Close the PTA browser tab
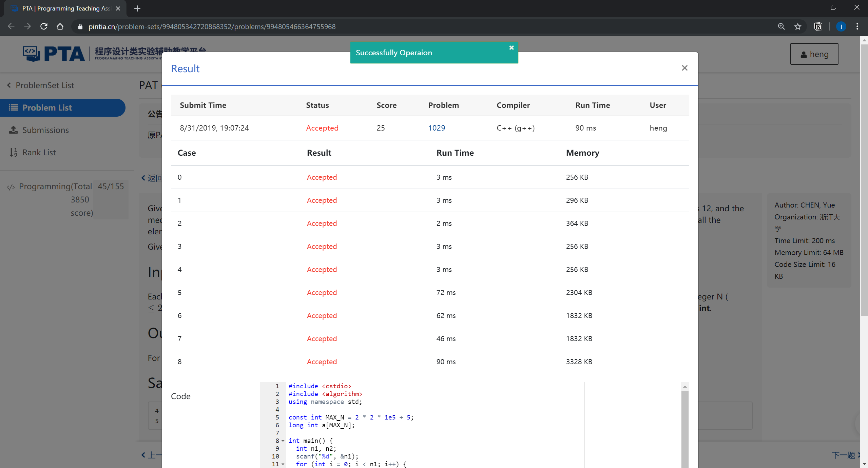Screen dimensions: 868x468 118,8
